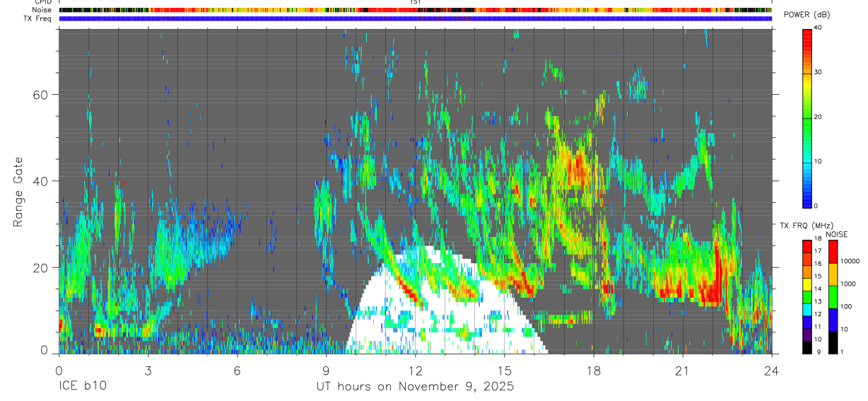Click the POWER (dB) colorbar gradient
The height and width of the screenshot is (401, 868).
pyautogui.click(x=807, y=117)
